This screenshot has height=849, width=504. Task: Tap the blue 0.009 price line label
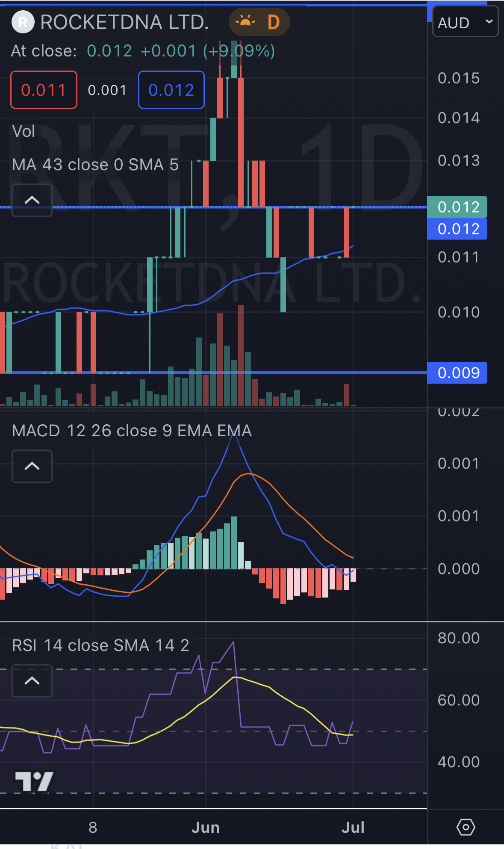(x=457, y=373)
